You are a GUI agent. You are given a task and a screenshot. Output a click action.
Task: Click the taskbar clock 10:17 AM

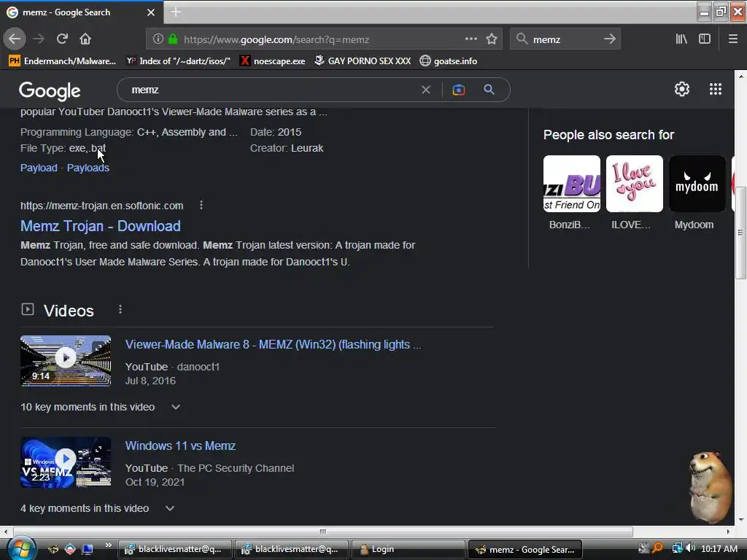pos(719,548)
